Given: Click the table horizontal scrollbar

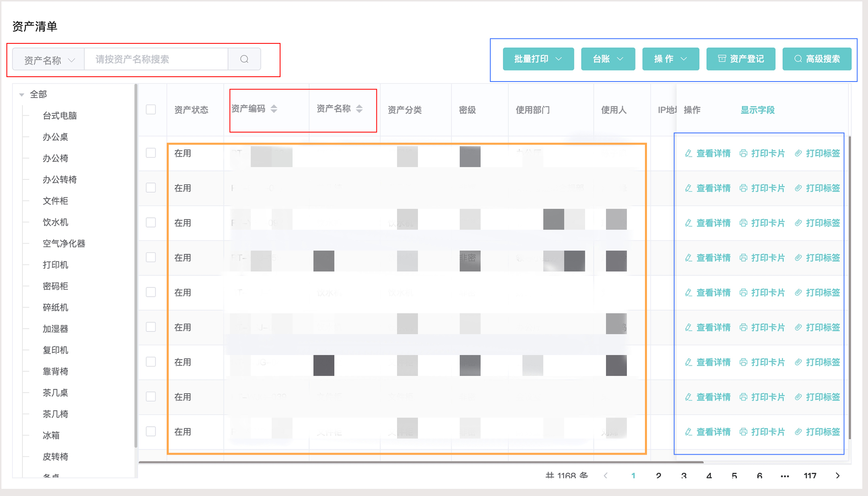Looking at the screenshot, I should pyautogui.click(x=421, y=462).
